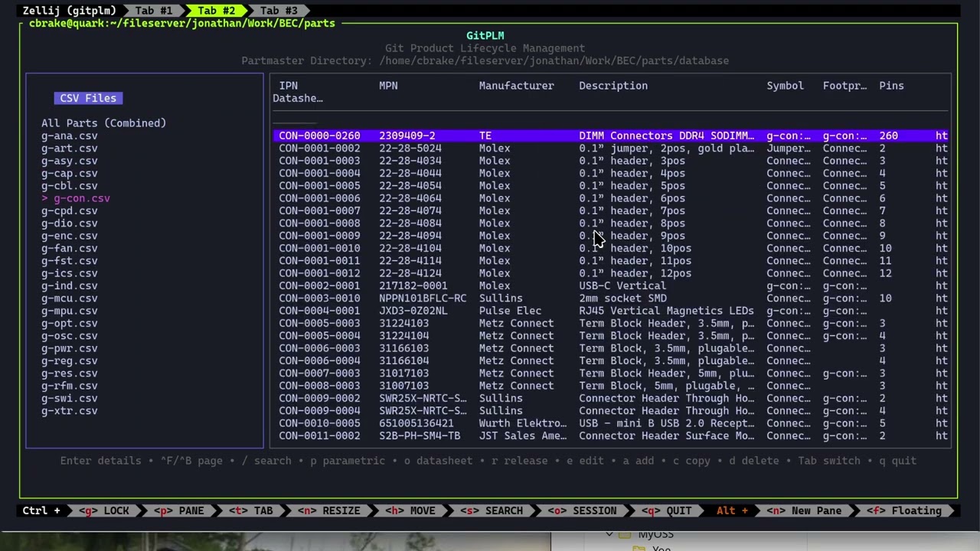Click the Wurth Elektro manufacturer cell
This screenshot has width=980, height=551.
pyautogui.click(x=523, y=423)
